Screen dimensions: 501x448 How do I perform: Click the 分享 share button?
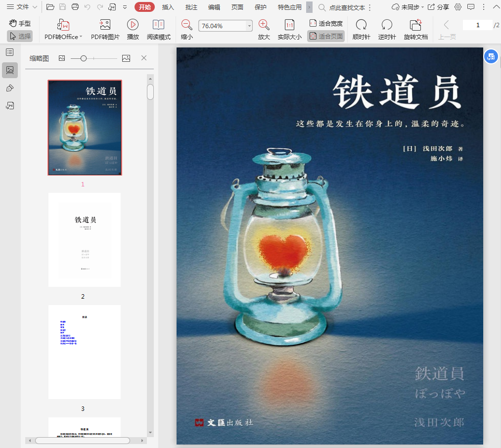tap(438, 7)
